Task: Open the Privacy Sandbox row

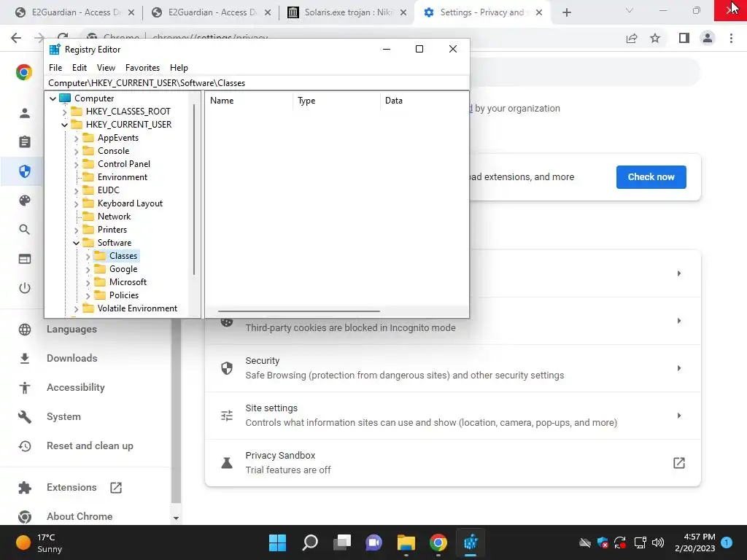Action: (x=452, y=462)
